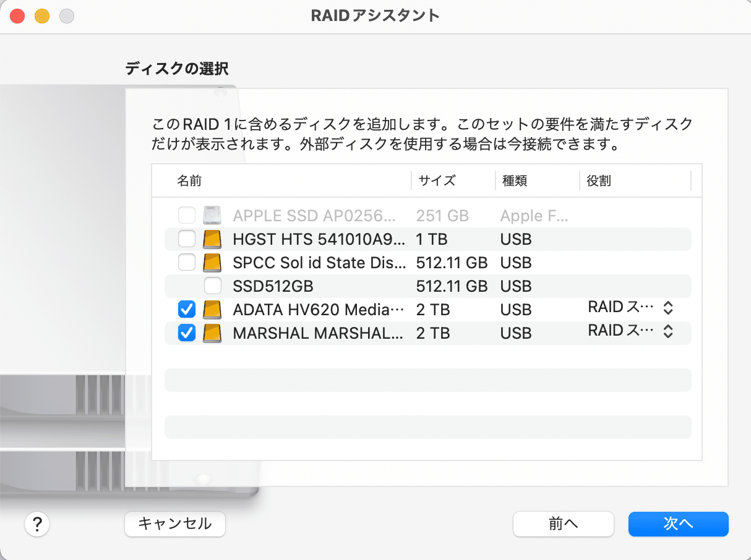Screen dimensions: 751x560
Task: Click the SPCC Solid State Disk icon
Action: tap(212, 263)
